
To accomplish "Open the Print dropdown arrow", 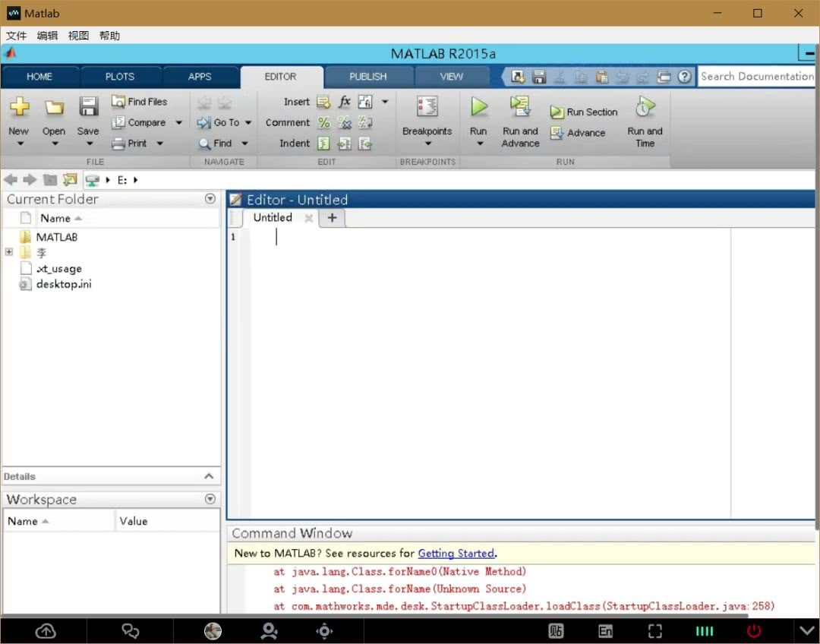I will (x=160, y=144).
